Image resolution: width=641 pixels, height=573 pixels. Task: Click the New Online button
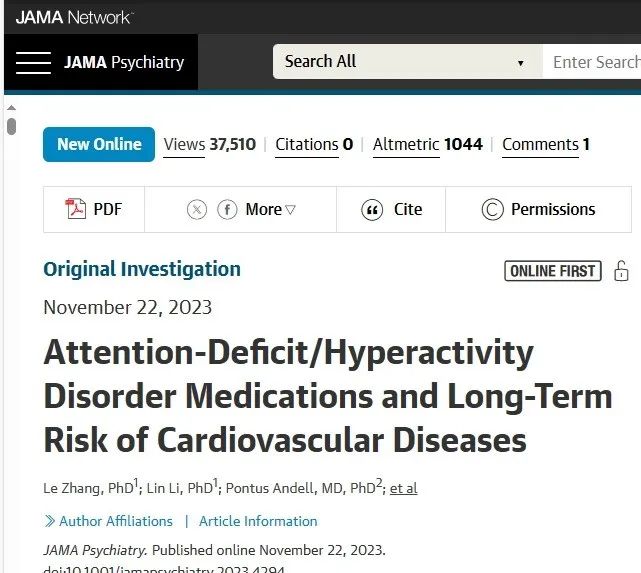tap(99, 145)
